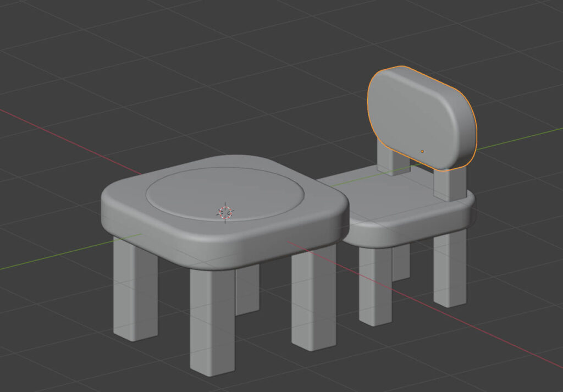Image resolution: width=563 pixels, height=392 pixels.
Task: Click the orange origin dot on the backrest
Action: (x=422, y=151)
